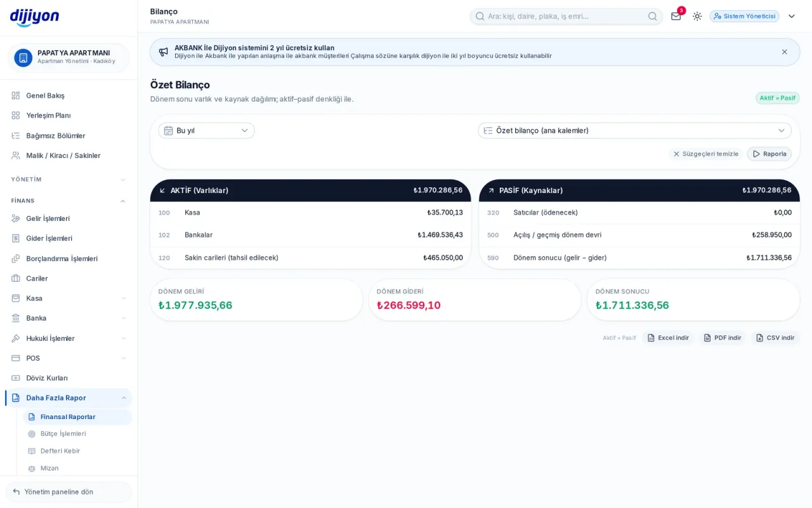Screen dimensions: 812x508
Task: Click the Raporla button
Action: pos(769,154)
